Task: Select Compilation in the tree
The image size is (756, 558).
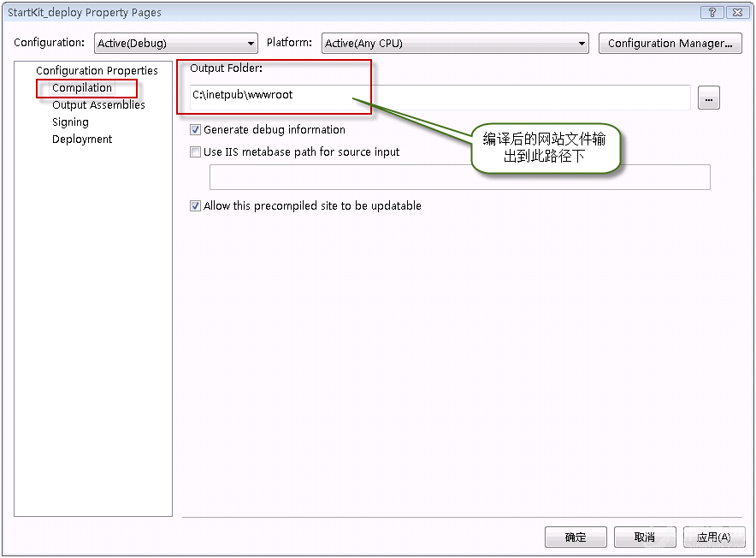Action: 82,87
